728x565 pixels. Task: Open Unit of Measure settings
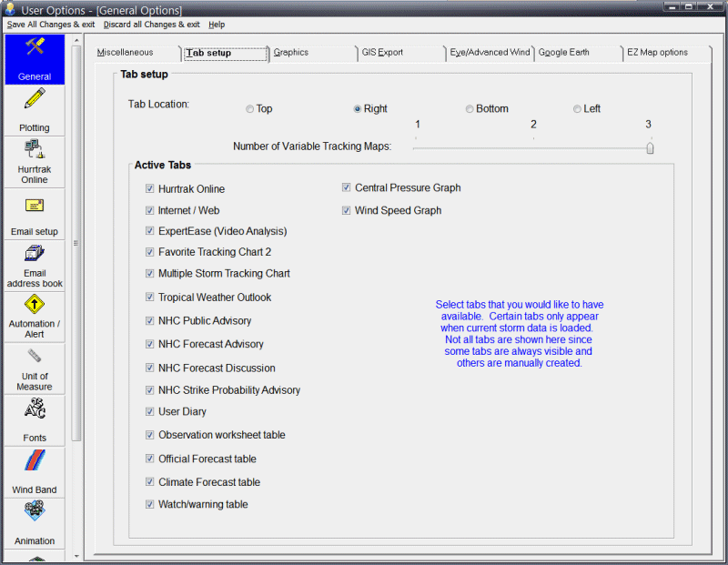(35, 357)
